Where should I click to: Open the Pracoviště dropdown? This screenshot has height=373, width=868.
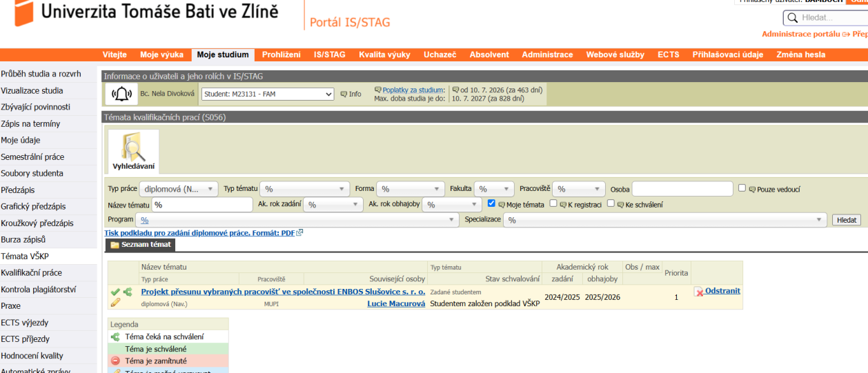click(579, 189)
